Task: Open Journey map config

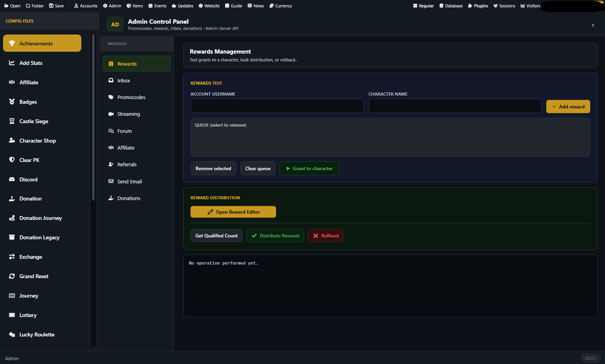Action: [x=42, y=296]
